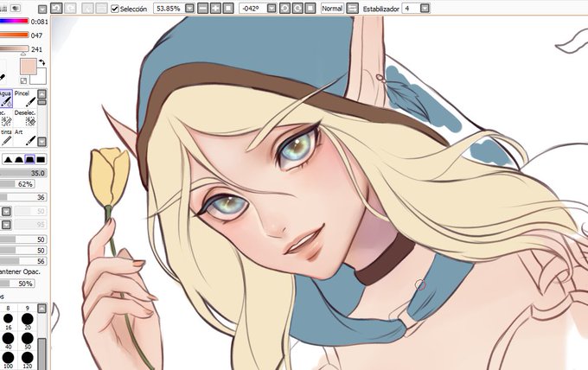Toggle the Selección checkbox

tap(115, 9)
